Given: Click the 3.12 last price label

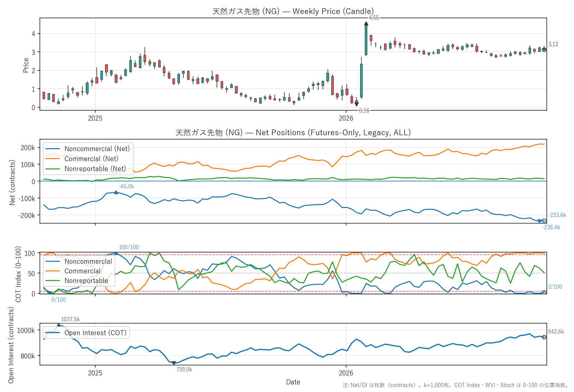Looking at the screenshot, I should tap(553, 44).
